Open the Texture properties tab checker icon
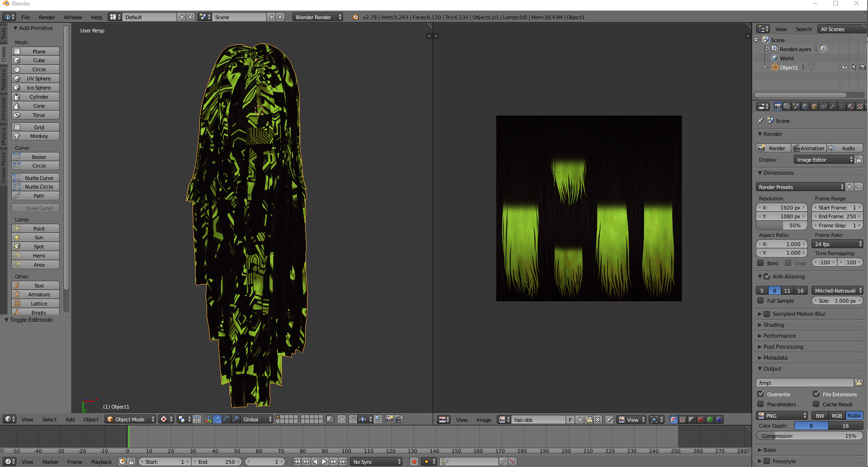868x467 pixels. (x=860, y=106)
